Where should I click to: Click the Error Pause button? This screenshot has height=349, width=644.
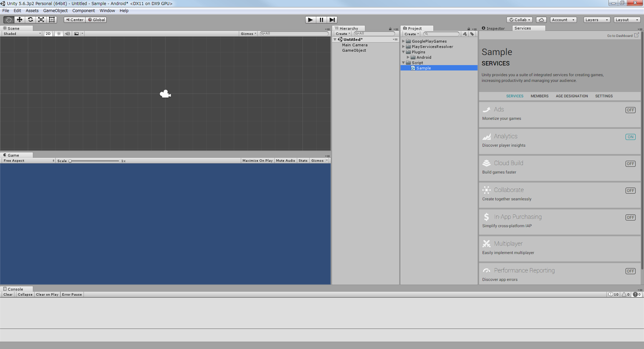(x=72, y=294)
